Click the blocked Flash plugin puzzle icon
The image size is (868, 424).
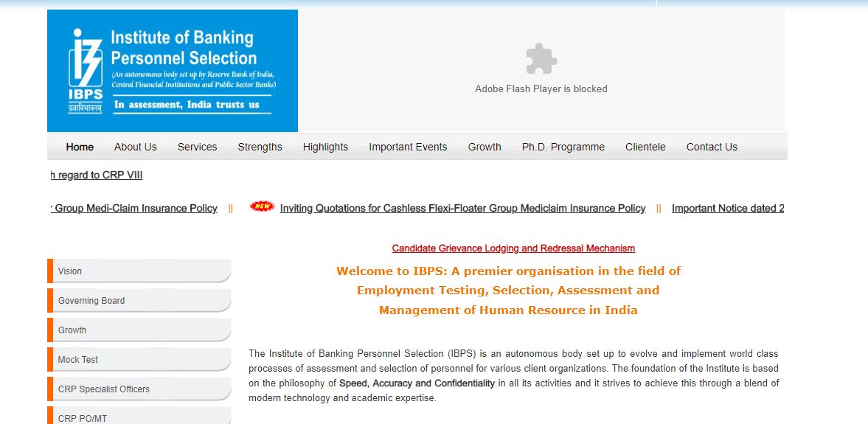[x=541, y=59]
